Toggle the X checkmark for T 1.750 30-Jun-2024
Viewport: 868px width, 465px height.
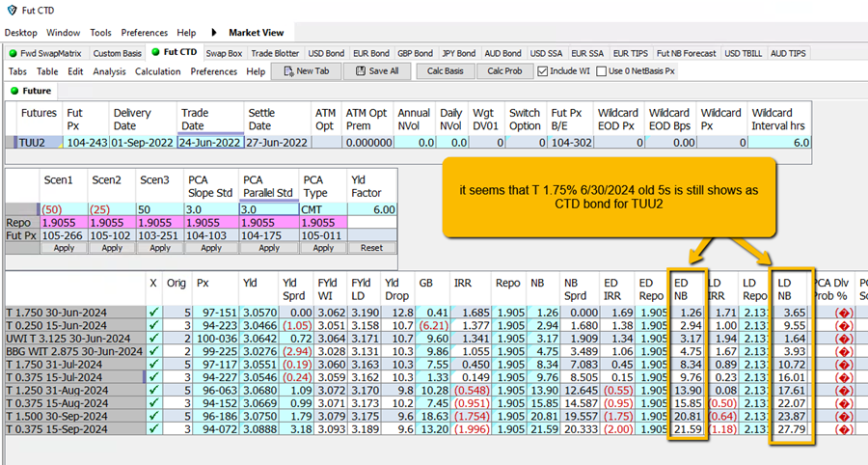pyautogui.click(x=153, y=313)
